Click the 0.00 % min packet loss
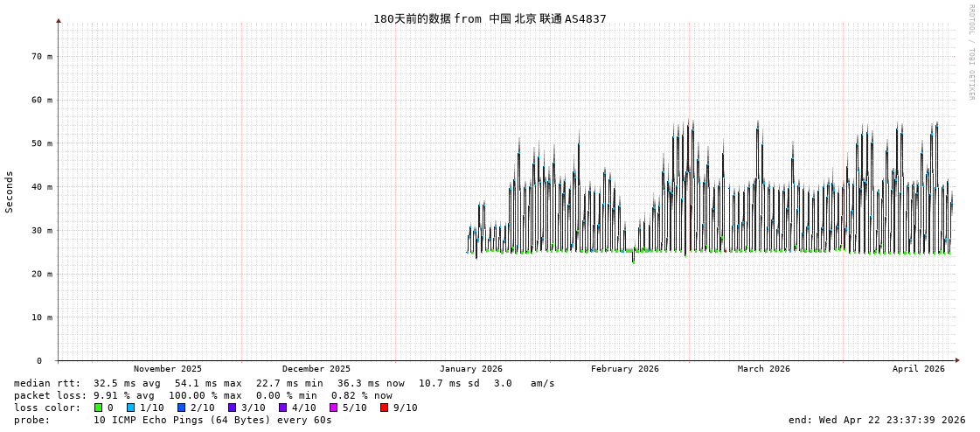Screen dimensions: 980x432 289,396
